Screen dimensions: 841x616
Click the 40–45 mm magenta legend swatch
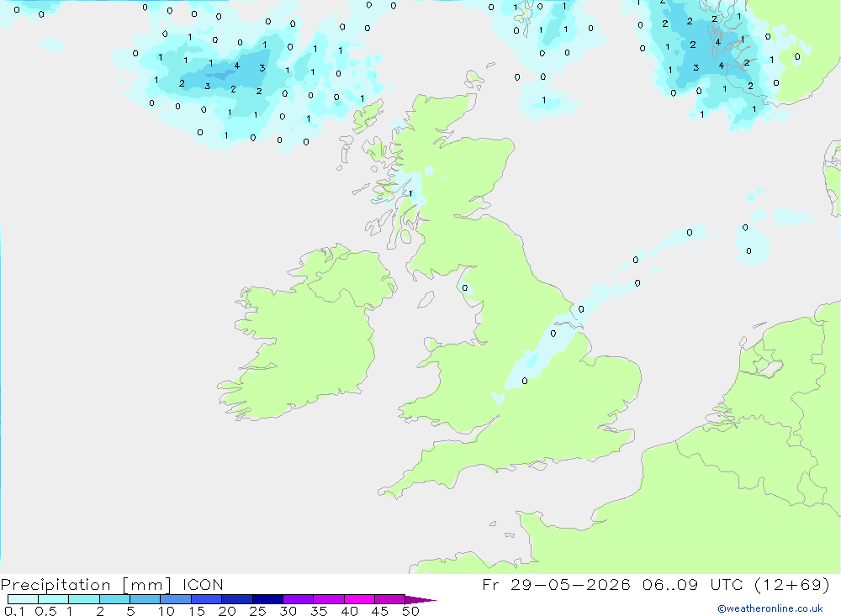pyautogui.click(x=359, y=599)
